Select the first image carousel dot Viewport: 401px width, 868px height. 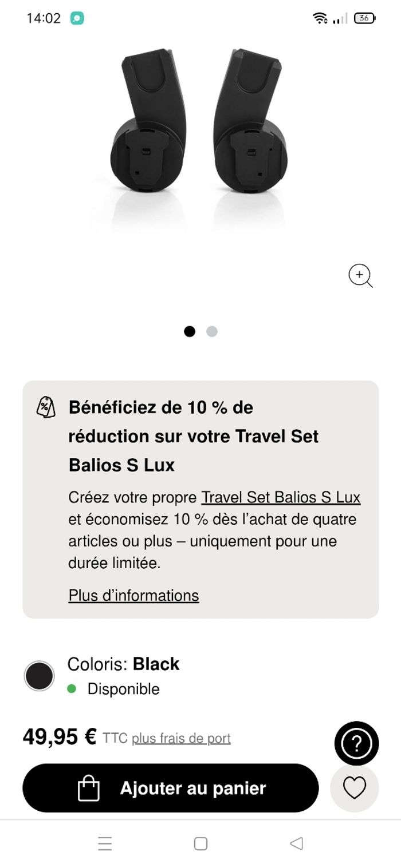tap(190, 331)
